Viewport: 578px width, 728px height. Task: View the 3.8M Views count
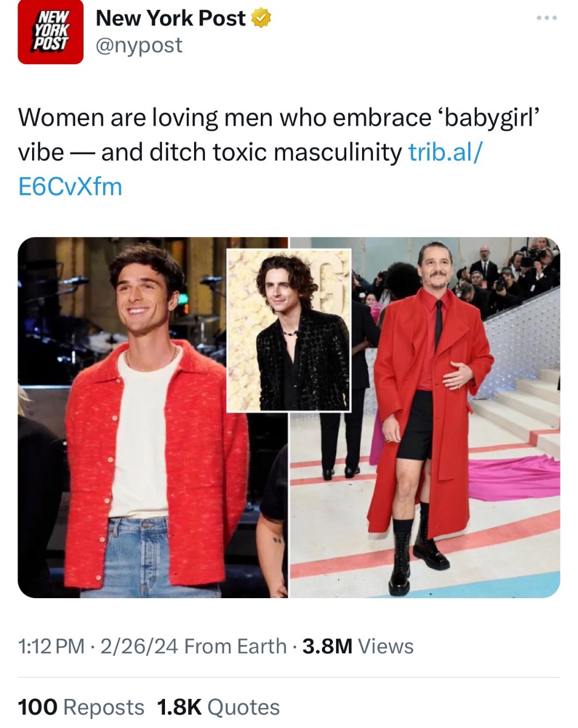(x=358, y=646)
